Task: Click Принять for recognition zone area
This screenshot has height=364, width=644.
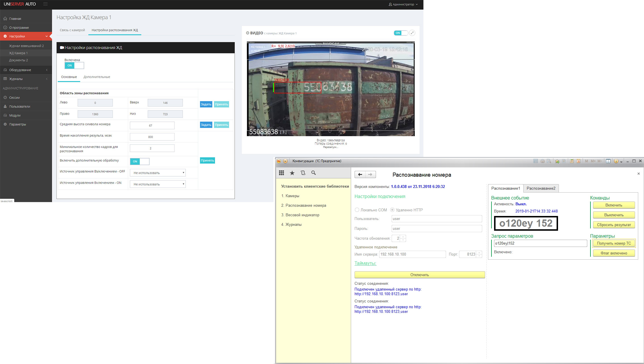Action: click(x=221, y=104)
